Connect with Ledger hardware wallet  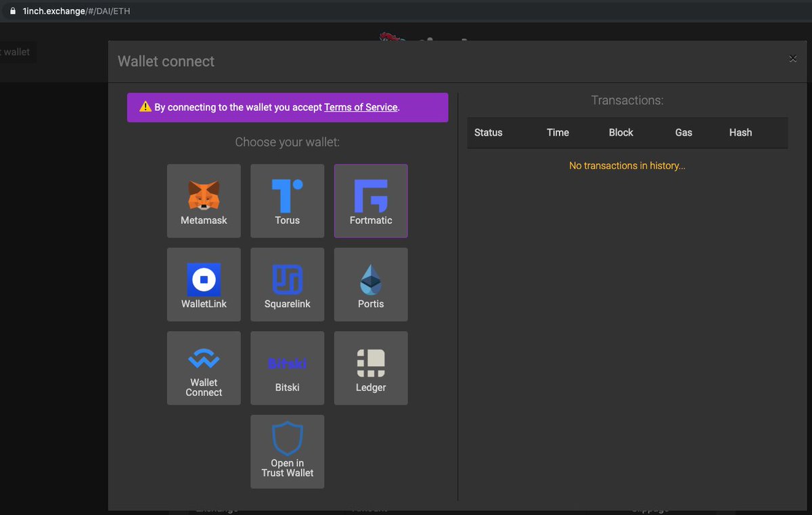tap(371, 368)
